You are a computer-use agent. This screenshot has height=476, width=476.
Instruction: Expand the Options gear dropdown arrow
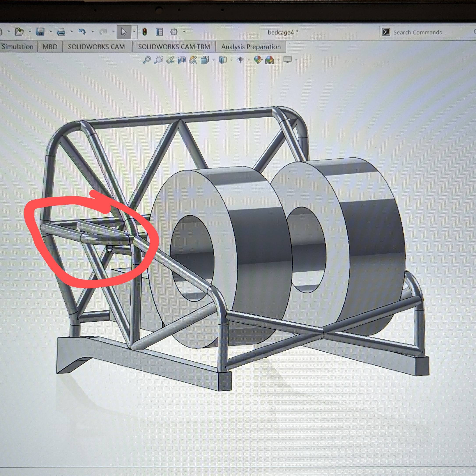coord(184,32)
